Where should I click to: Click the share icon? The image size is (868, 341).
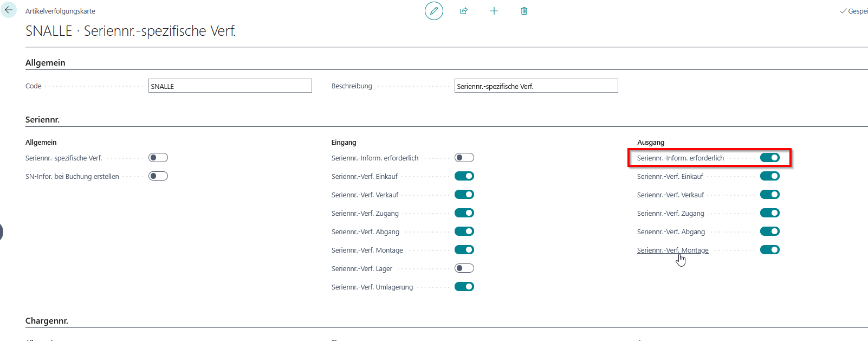pyautogui.click(x=464, y=11)
